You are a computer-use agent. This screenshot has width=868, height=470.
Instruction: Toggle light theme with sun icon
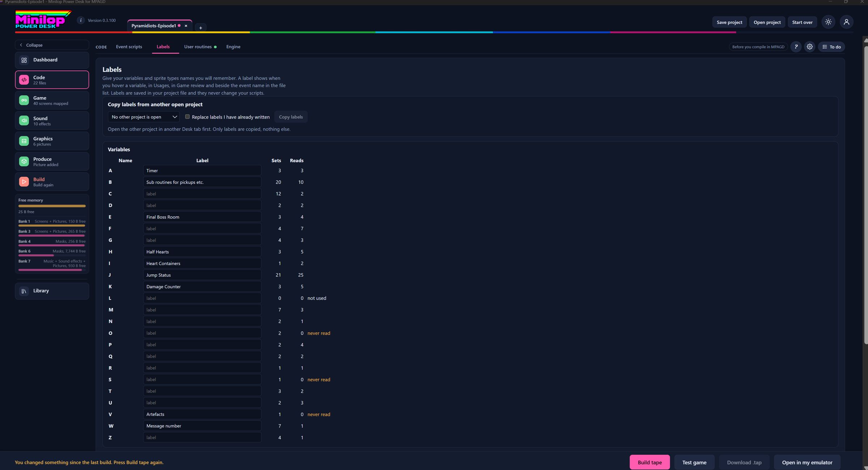tap(828, 22)
